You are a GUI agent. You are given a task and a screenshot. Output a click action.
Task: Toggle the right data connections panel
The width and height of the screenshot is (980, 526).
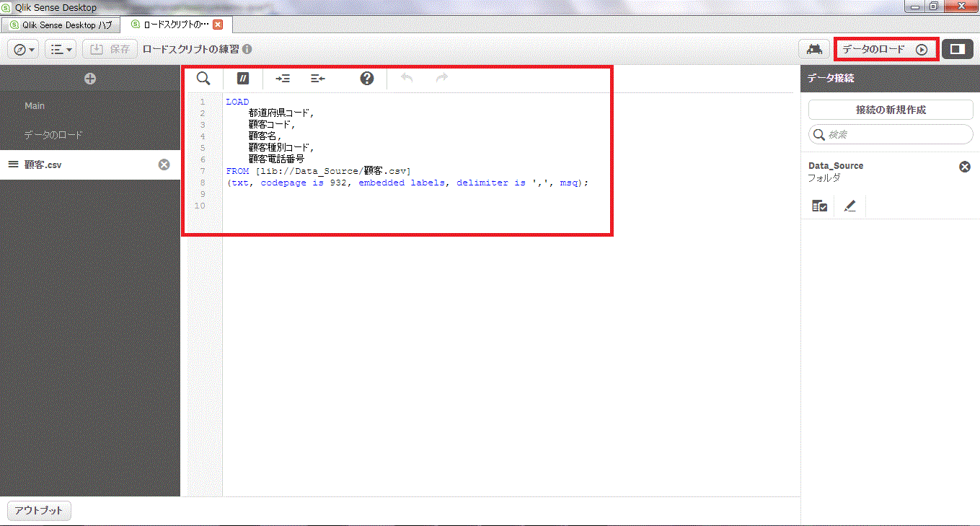point(958,49)
